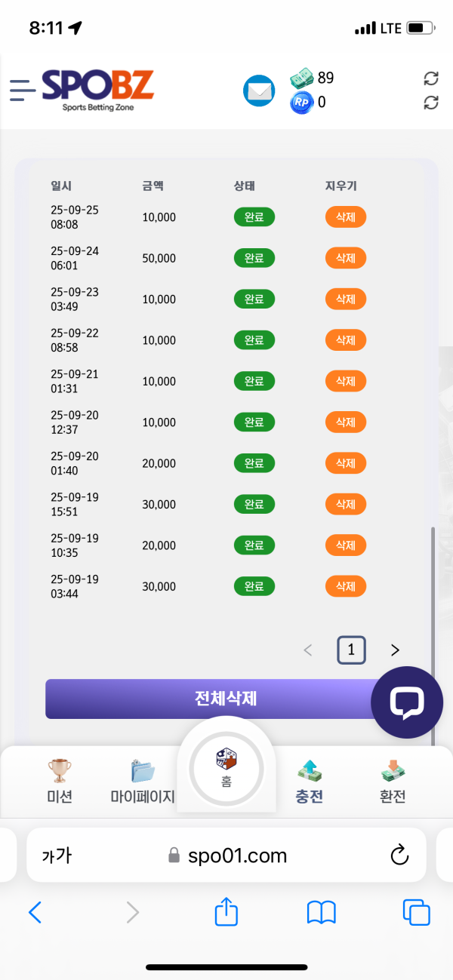Open Safari share sheet icon
Screen dimensions: 453x980
(226, 913)
